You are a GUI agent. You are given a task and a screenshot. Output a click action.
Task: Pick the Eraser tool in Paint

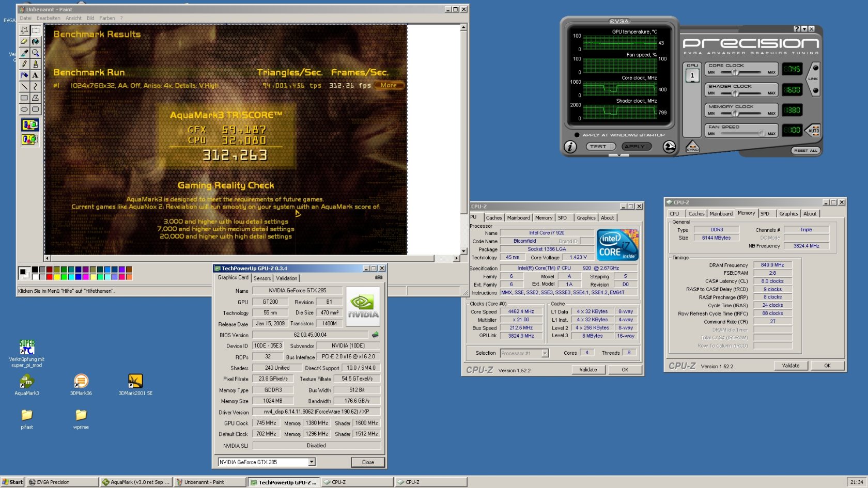click(24, 42)
